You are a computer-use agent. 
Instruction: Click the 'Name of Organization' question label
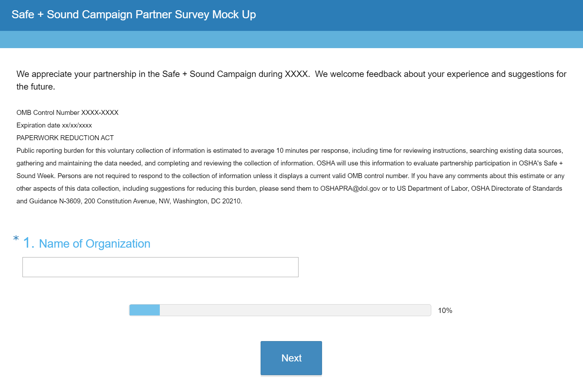pos(94,244)
